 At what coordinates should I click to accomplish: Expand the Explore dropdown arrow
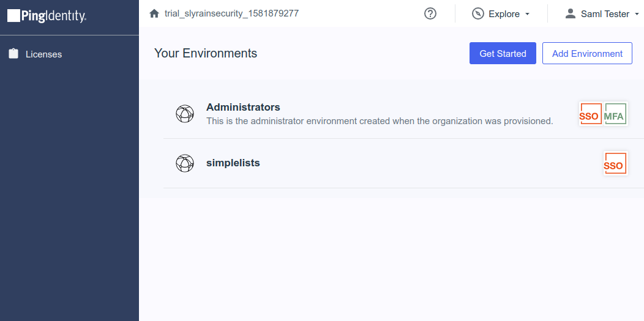coord(527,14)
